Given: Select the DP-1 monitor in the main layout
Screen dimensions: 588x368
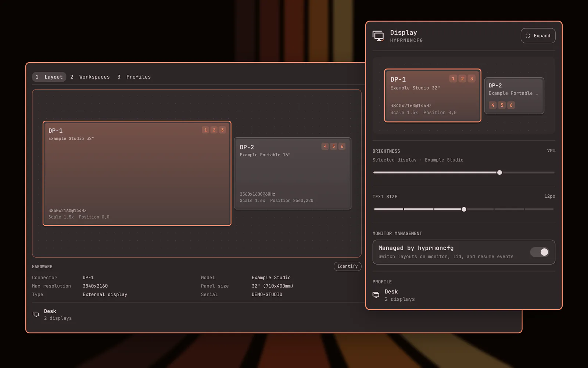Looking at the screenshot, I should tap(137, 173).
